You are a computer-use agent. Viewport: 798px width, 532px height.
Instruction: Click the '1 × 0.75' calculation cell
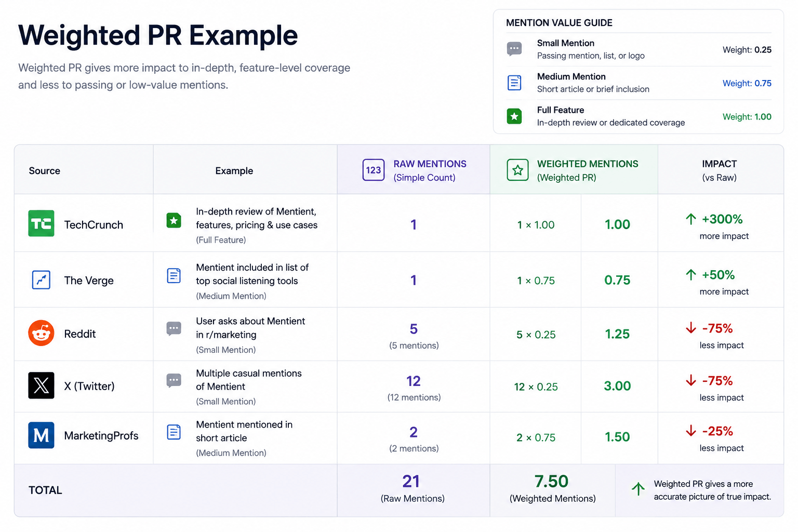click(x=536, y=281)
